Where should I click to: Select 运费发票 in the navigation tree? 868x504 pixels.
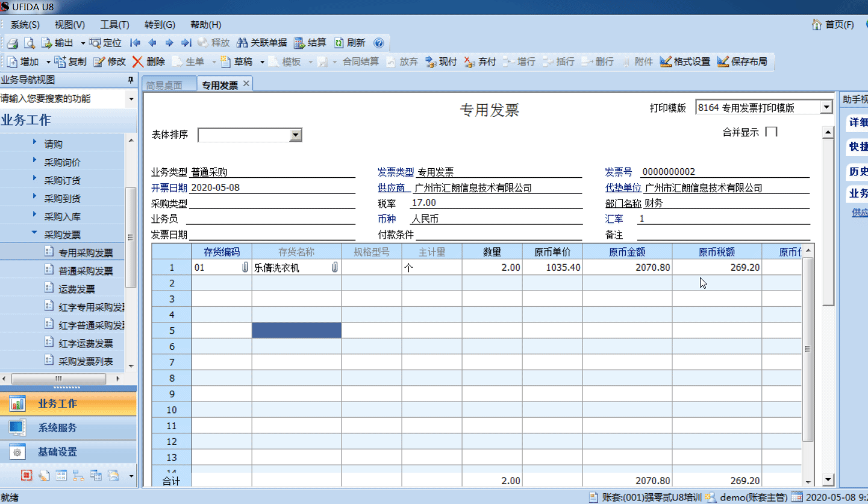pyautogui.click(x=76, y=289)
